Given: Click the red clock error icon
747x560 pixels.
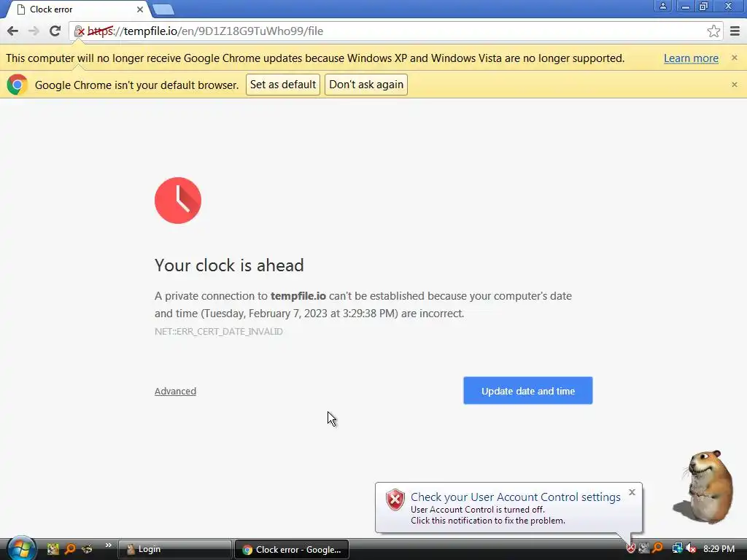Looking at the screenshot, I should point(178,201).
